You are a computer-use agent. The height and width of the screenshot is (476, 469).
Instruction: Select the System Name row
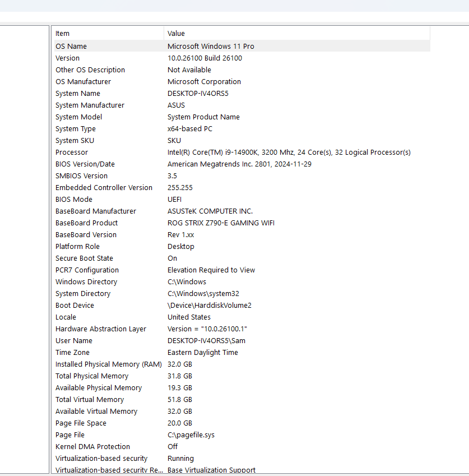coord(242,94)
